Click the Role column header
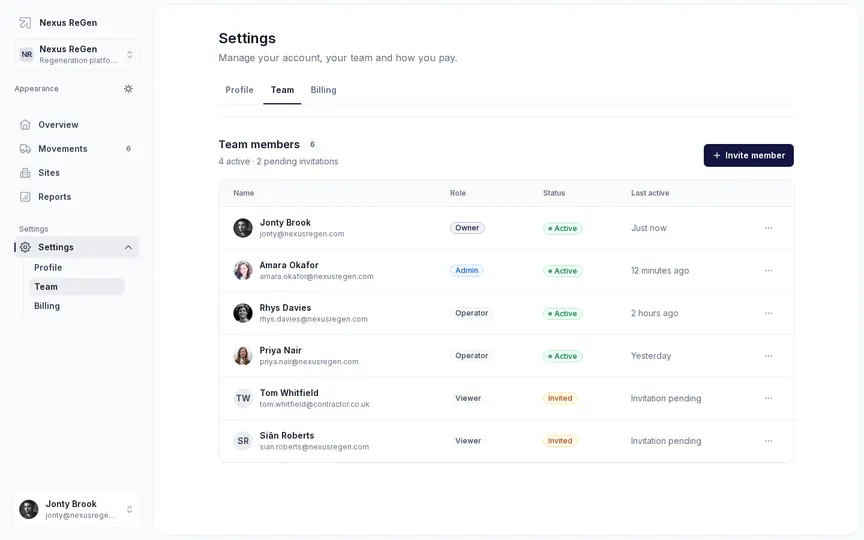Viewport: 864px width, 540px height. [x=458, y=193]
